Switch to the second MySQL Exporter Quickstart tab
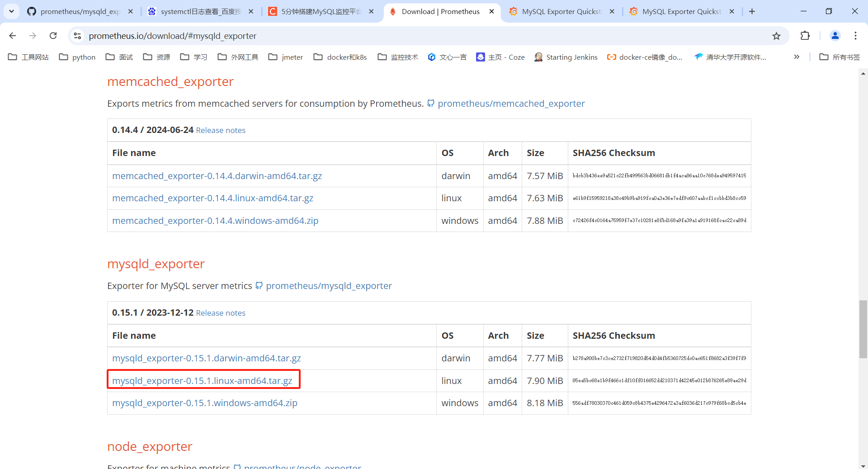Image resolution: width=868 pixels, height=469 pixels. [x=681, y=11]
